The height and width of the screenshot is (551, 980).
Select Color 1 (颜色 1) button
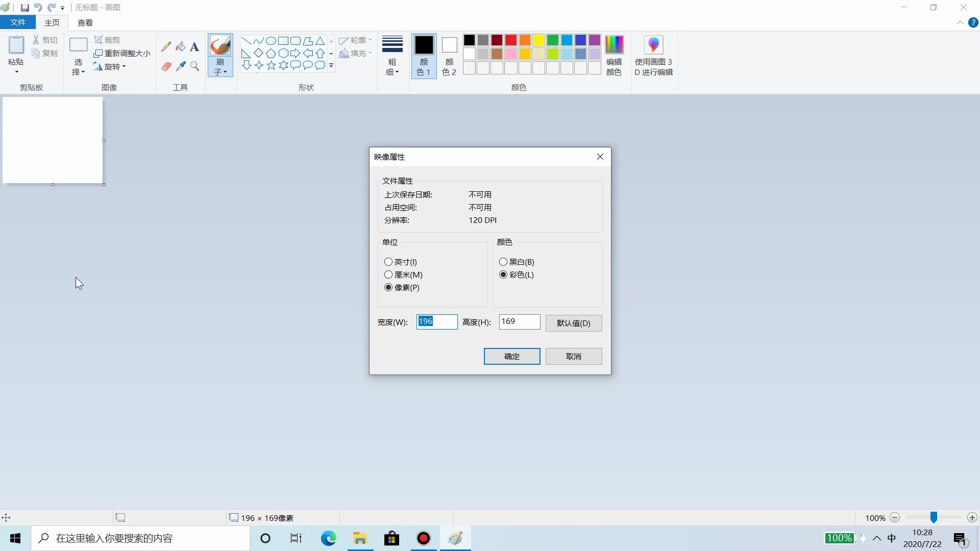tap(424, 56)
